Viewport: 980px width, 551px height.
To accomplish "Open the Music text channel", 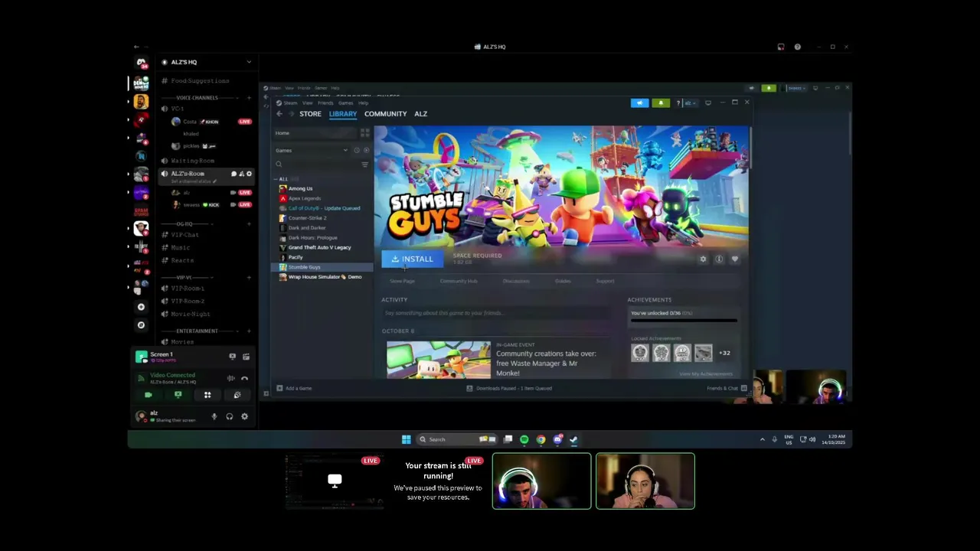I will (x=181, y=248).
